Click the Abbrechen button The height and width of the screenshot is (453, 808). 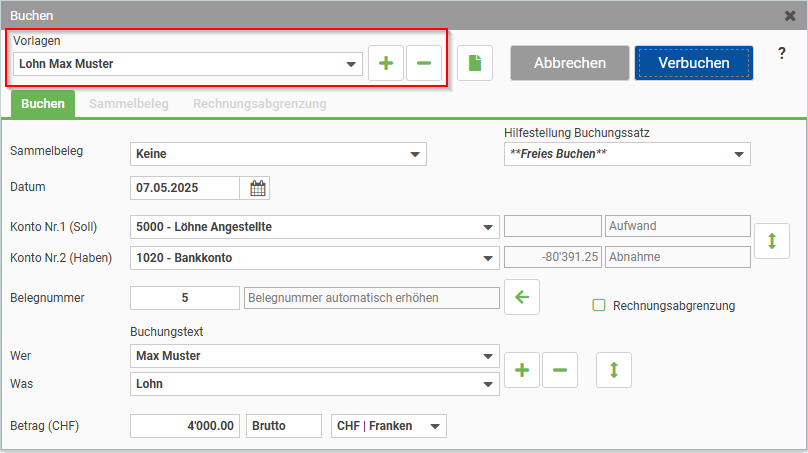click(x=570, y=63)
